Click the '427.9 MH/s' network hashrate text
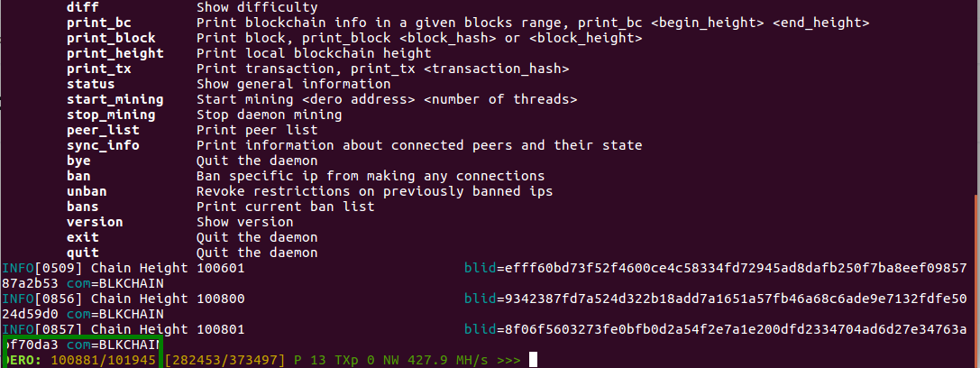This screenshot has width=980, height=368. pyautogui.click(x=447, y=360)
